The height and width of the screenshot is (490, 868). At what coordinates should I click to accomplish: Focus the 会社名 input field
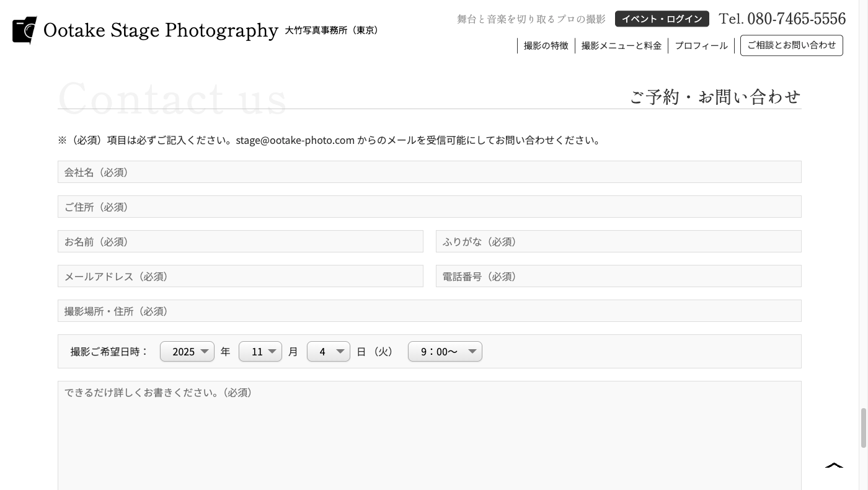(x=429, y=172)
